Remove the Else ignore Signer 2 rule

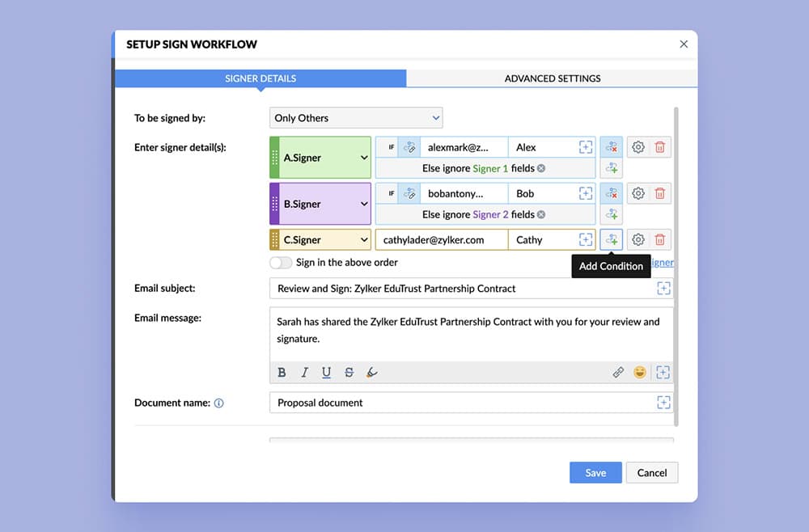[541, 215]
